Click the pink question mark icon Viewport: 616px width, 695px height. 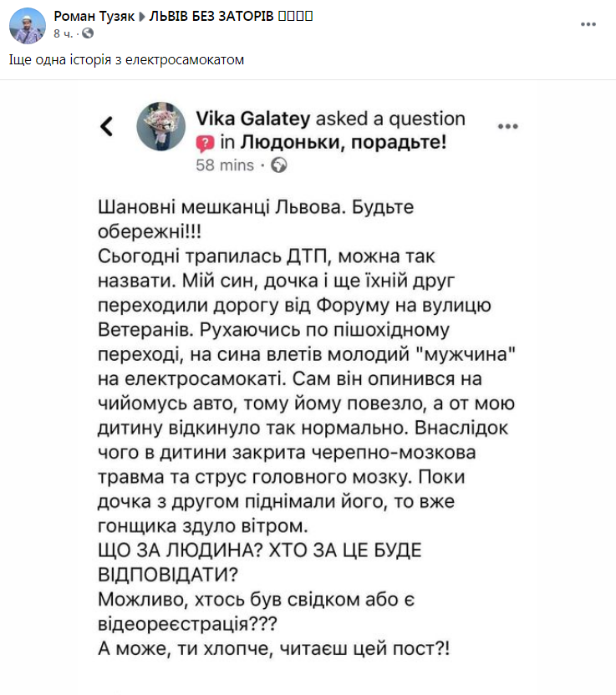coord(205,143)
